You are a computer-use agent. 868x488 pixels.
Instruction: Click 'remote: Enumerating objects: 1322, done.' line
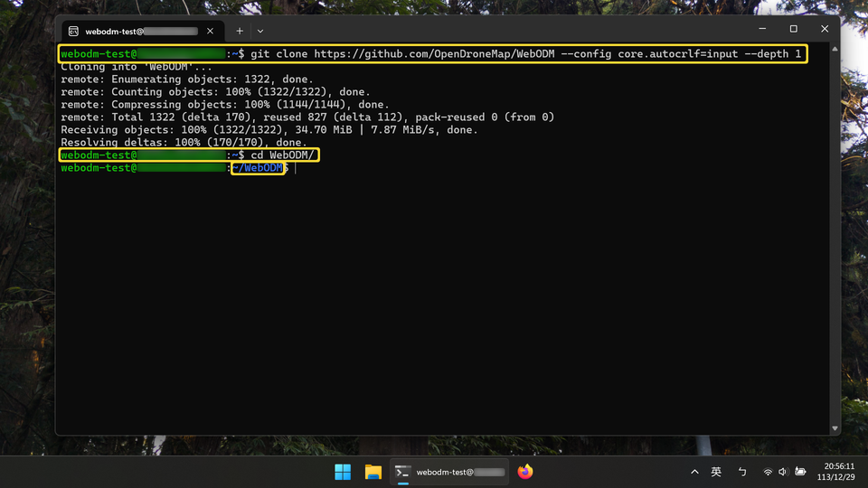(x=187, y=80)
